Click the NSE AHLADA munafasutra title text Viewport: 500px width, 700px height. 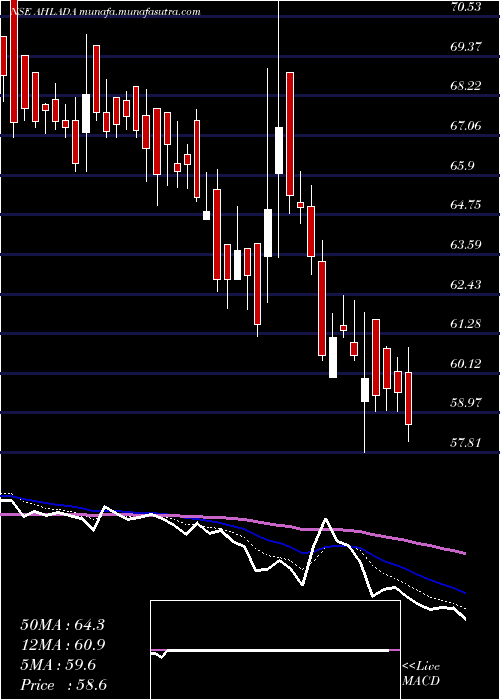click(104, 12)
